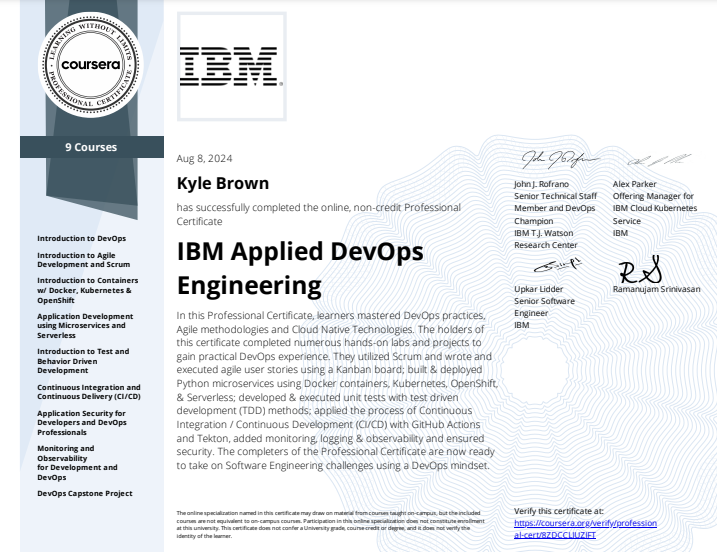The width and height of the screenshot is (717, 552).
Task: Click 'Application Development using Microservices and Serverless'
Action: click(85, 326)
